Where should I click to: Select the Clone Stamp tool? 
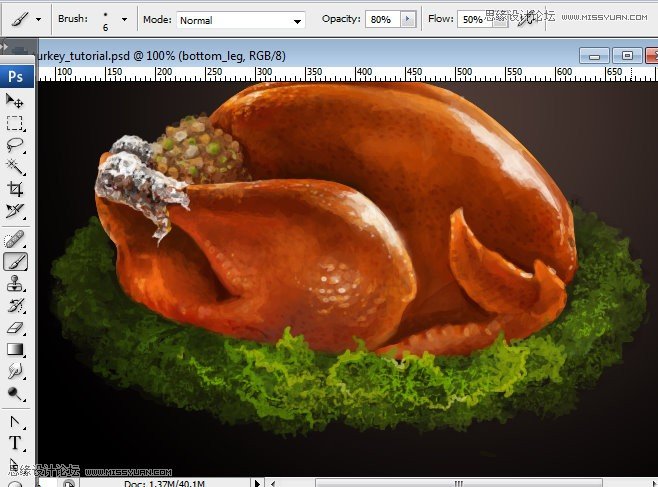(x=15, y=284)
